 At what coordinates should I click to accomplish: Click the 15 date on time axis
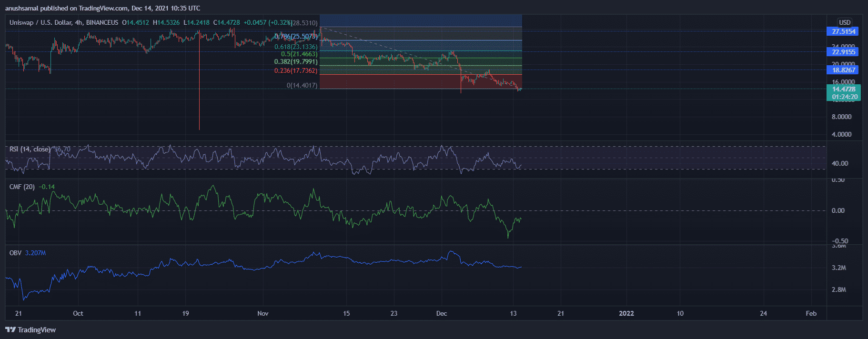coord(346,313)
